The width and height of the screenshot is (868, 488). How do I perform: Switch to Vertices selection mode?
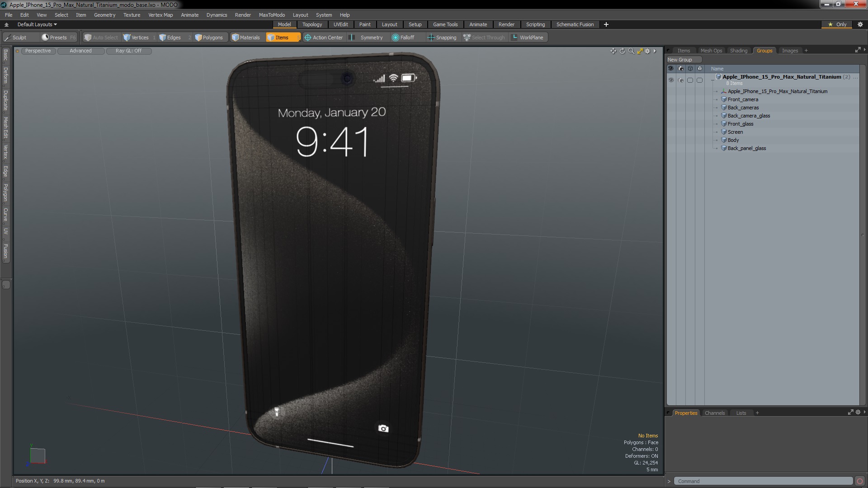139,38
